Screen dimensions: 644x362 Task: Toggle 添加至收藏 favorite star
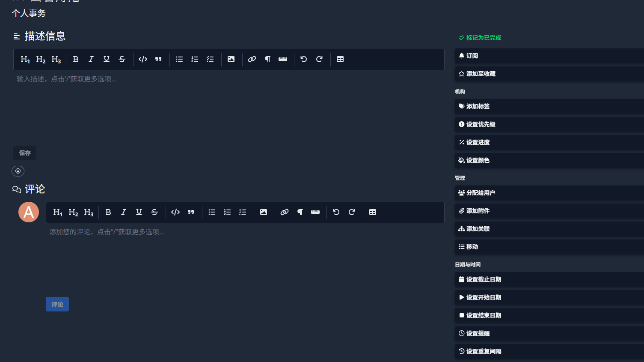[x=549, y=74]
